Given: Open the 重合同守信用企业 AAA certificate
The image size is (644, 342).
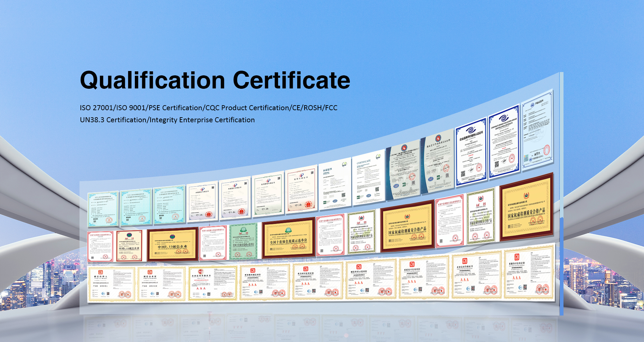Looking at the screenshot, I should pyautogui.click(x=318, y=281).
